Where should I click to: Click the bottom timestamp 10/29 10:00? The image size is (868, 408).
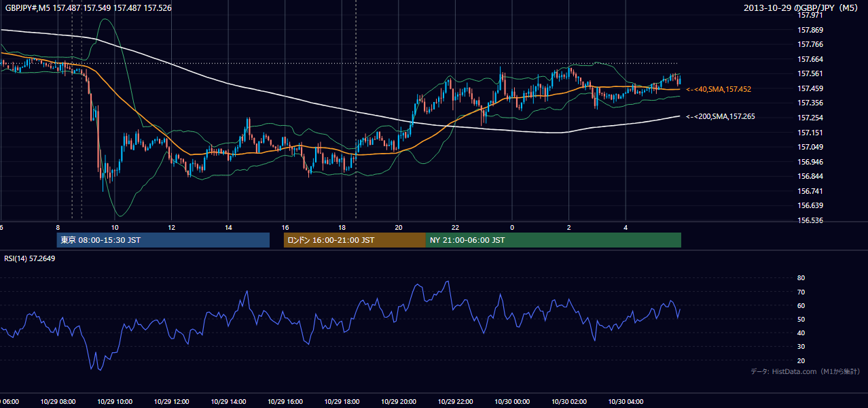point(115,402)
